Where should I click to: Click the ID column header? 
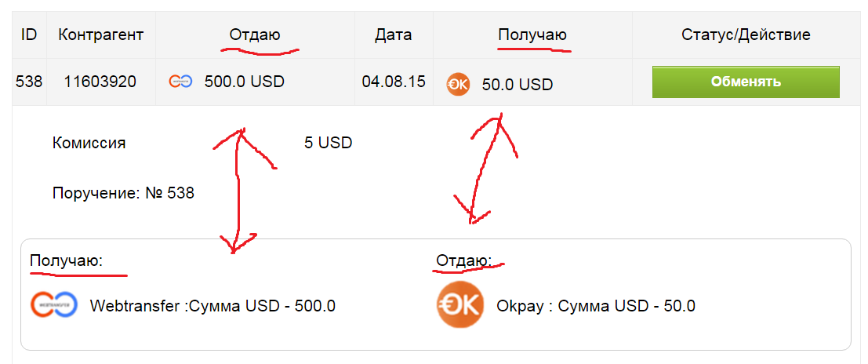click(29, 35)
